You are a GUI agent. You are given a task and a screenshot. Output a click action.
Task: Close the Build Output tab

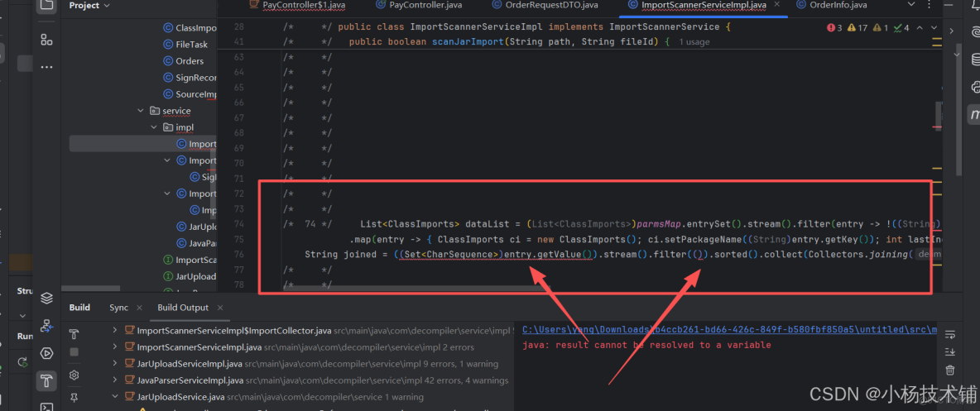point(221,308)
